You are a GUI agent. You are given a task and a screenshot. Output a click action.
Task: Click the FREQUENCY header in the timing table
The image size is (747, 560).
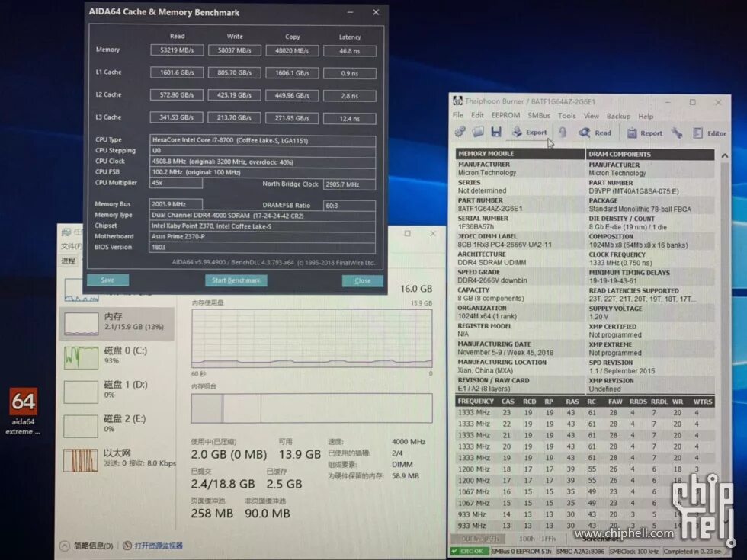pyautogui.click(x=476, y=402)
